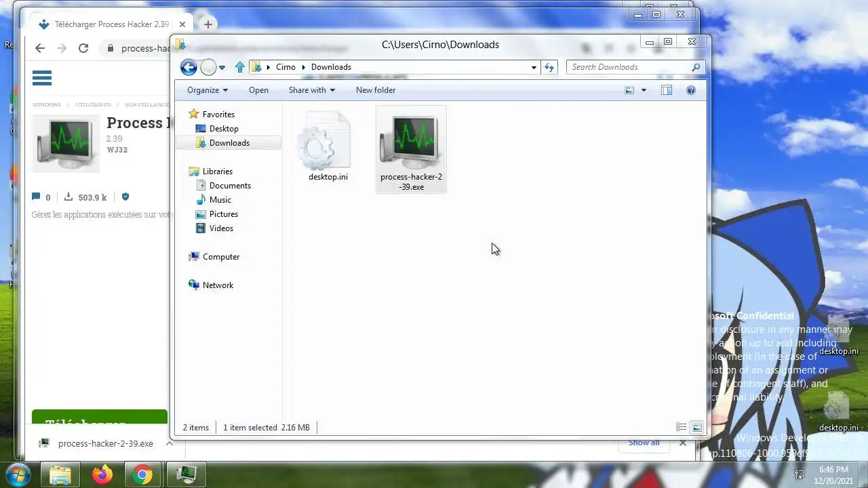This screenshot has height=488, width=868.
Task: Click the Process Hacker taskbar icon
Action: 185,474
